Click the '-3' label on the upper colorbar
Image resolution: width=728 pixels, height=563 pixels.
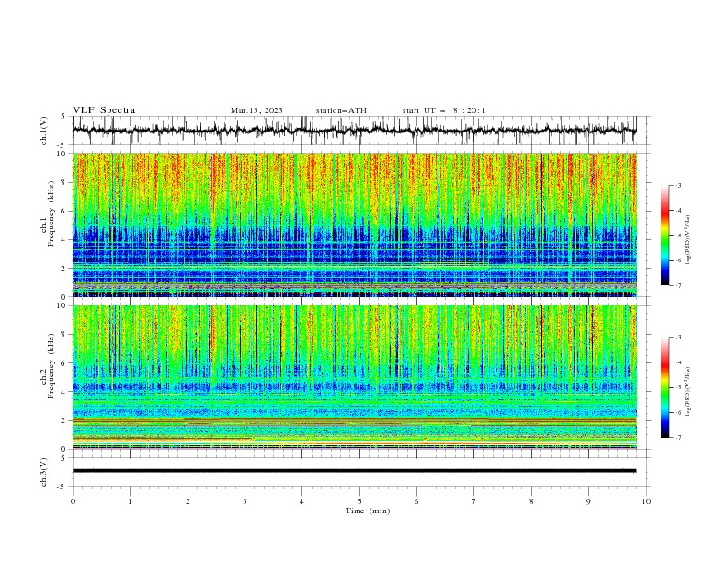[x=677, y=185]
